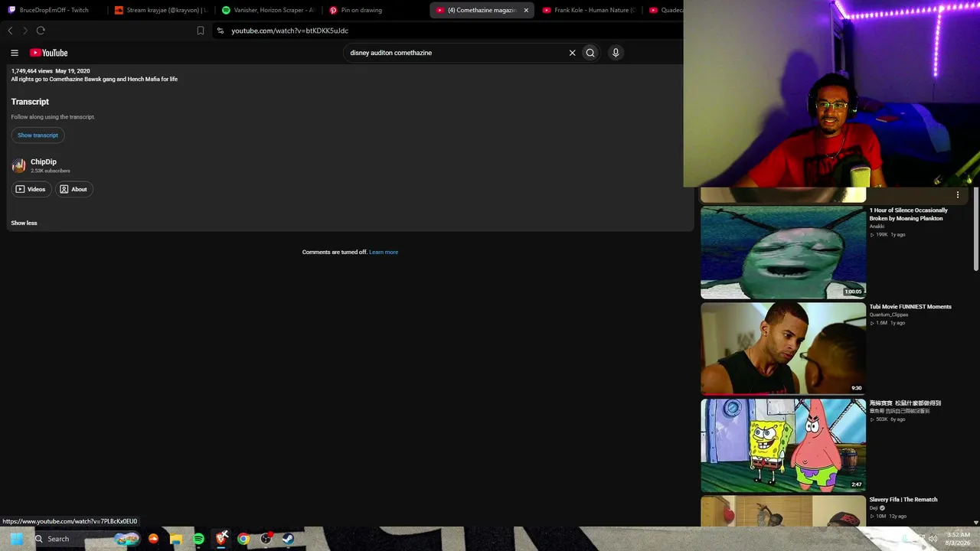Image resolution: width=980 pixels, height=551 pixels.
Task: Open Spotify from the taskbar
Action: tap(199, 539)
